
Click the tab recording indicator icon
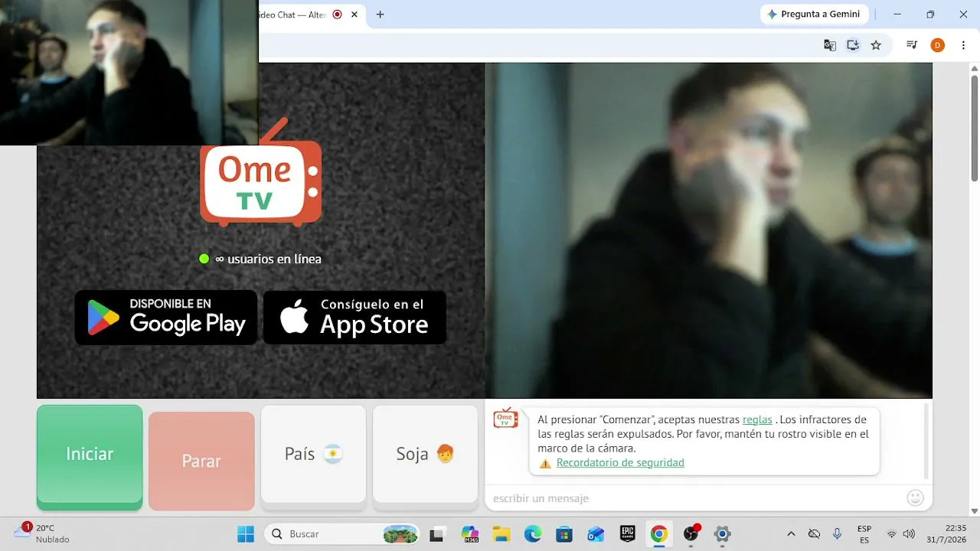click(338, 15)
